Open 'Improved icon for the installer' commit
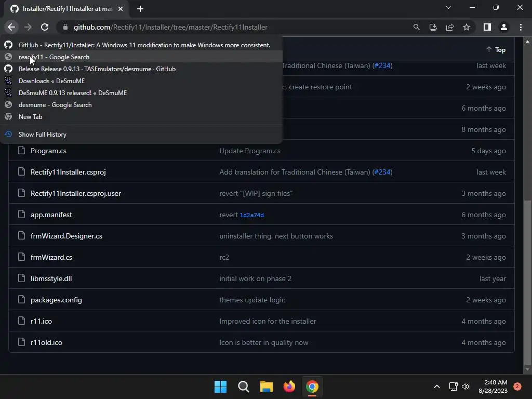532x399 pixels. [x=268, y=321]
